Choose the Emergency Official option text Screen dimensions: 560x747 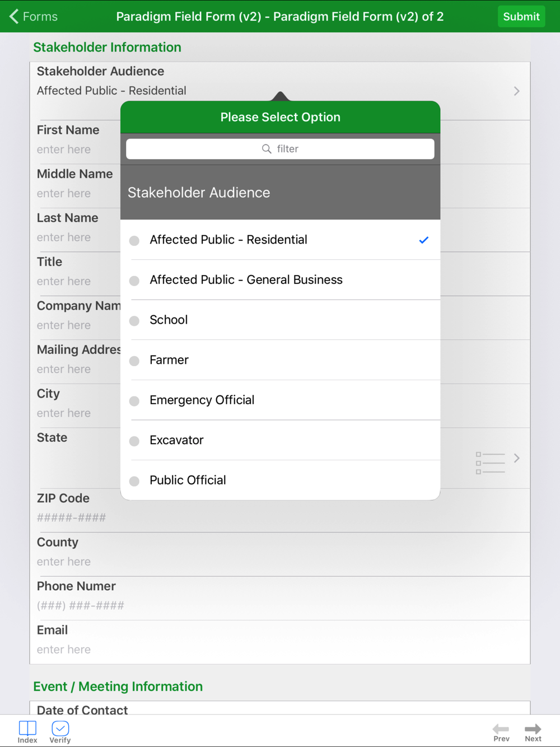click(202, 400)
